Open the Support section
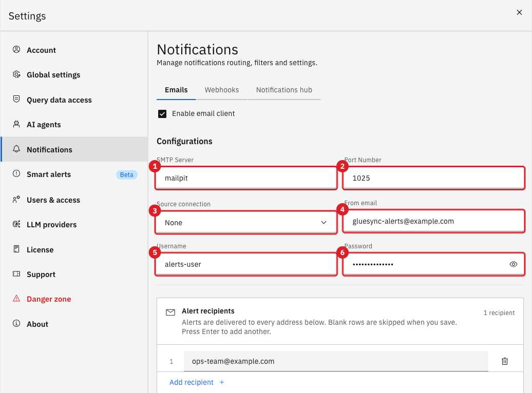Viewport: 532px width, 393px height. pyautogui.click(x=74, y=274)
